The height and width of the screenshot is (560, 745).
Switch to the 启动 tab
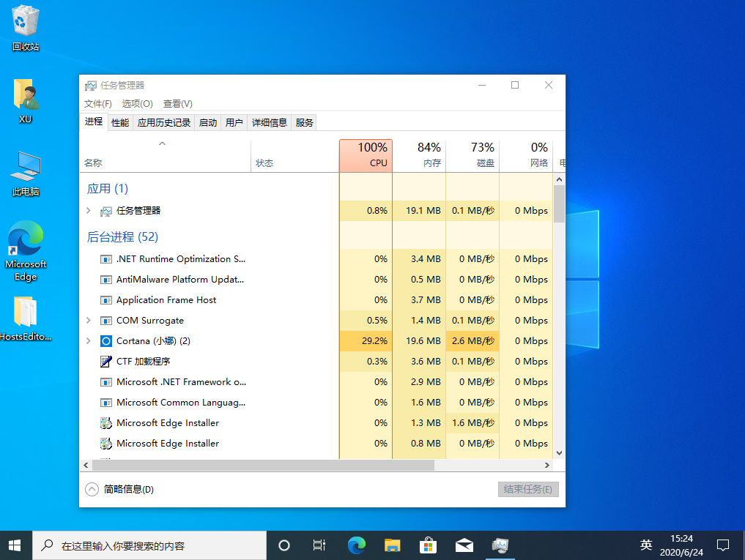[207, 122]
